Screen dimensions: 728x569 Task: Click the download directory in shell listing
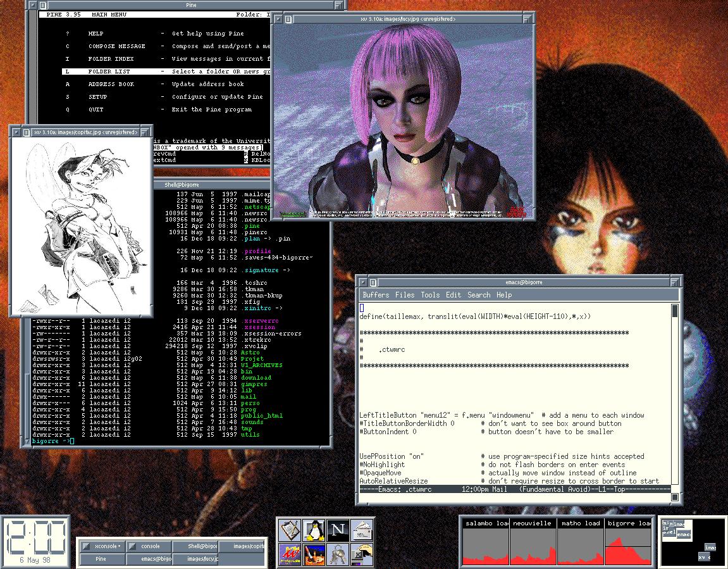(256, 378)
